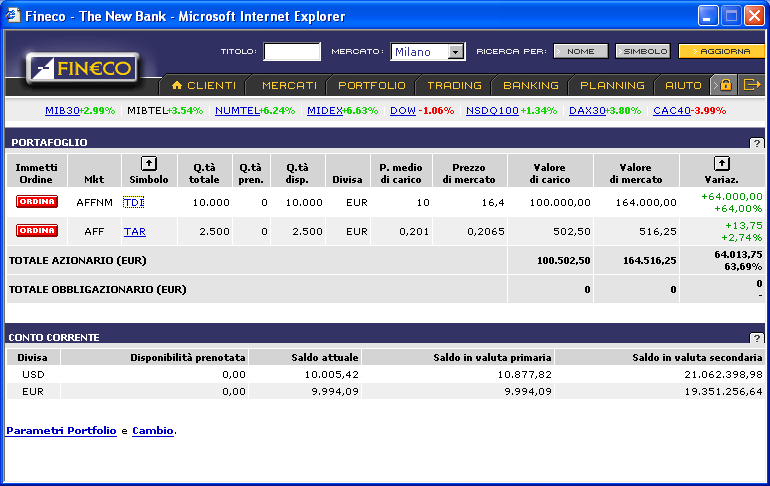Click the NUMTEL index link
Viewport: 770px width, 486px height.
point(237,110)
